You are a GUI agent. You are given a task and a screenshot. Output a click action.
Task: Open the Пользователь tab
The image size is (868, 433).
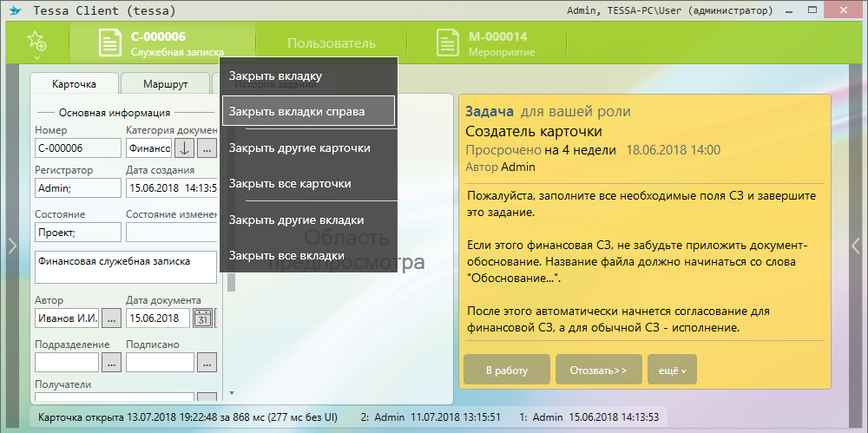(332, 43)
